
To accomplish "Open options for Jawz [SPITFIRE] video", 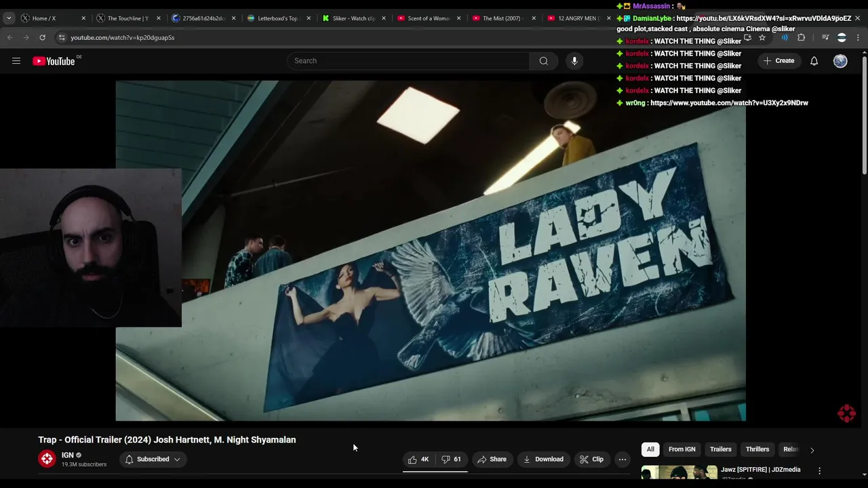I will pos(819,470).
